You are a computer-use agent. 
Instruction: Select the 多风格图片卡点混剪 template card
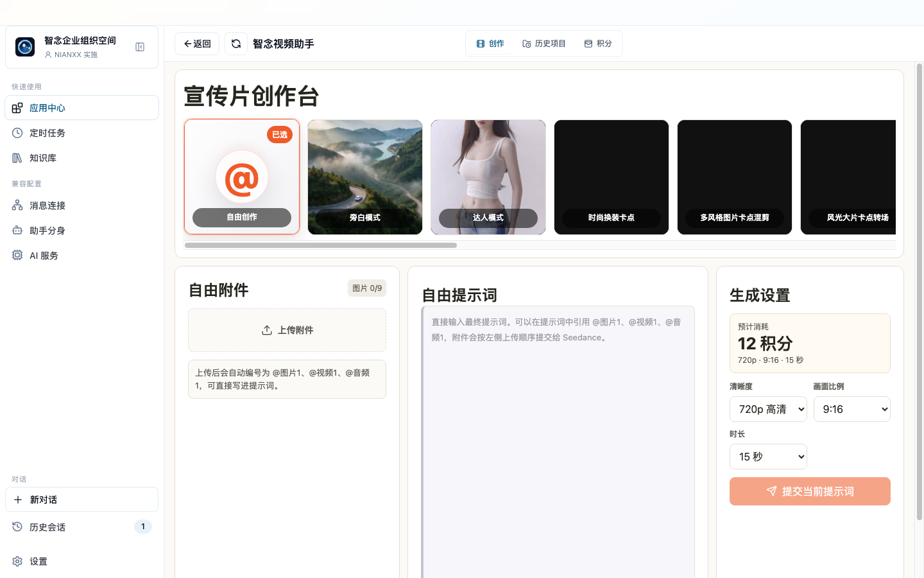(x=735, y=177)
